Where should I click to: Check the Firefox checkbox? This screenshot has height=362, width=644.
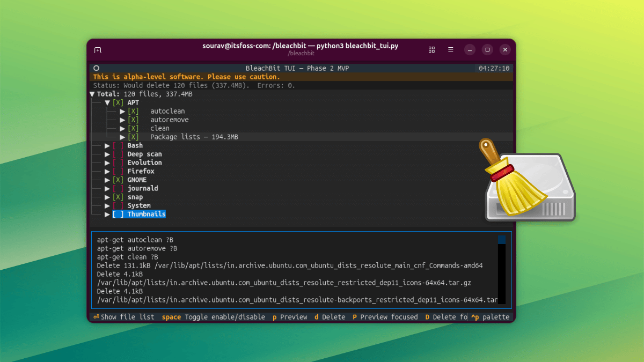click(118, 171)
